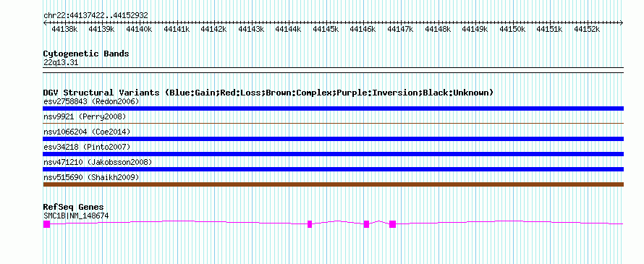Image resolution: width=644 pixels, height=264 pixels.
Task: Select the DGV Structural Variants track title
Action: (x=268, y=93)
